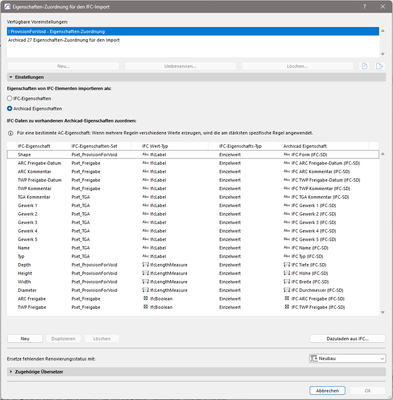Select the Diameter mapping row

coord(193,290)
